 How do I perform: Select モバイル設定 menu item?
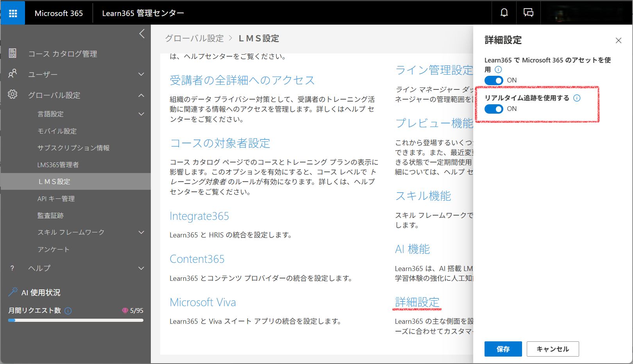(x=57, y=131)
